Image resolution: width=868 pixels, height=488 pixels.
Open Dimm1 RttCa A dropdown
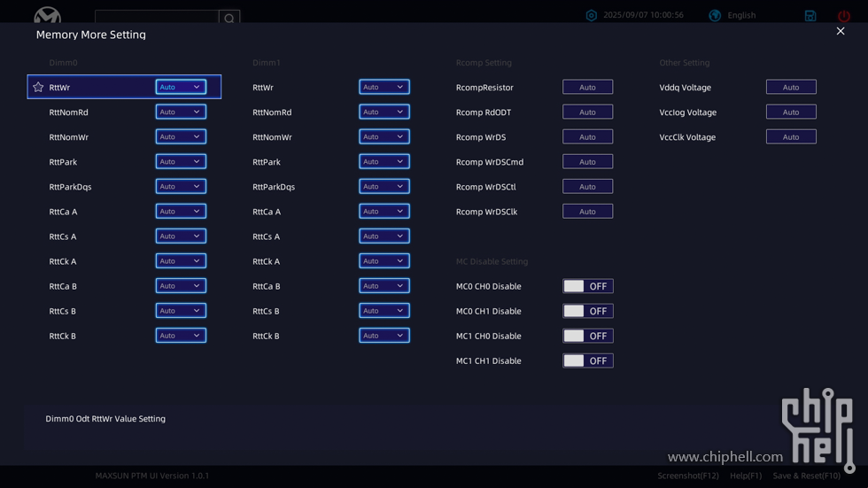tap(384, 212)
